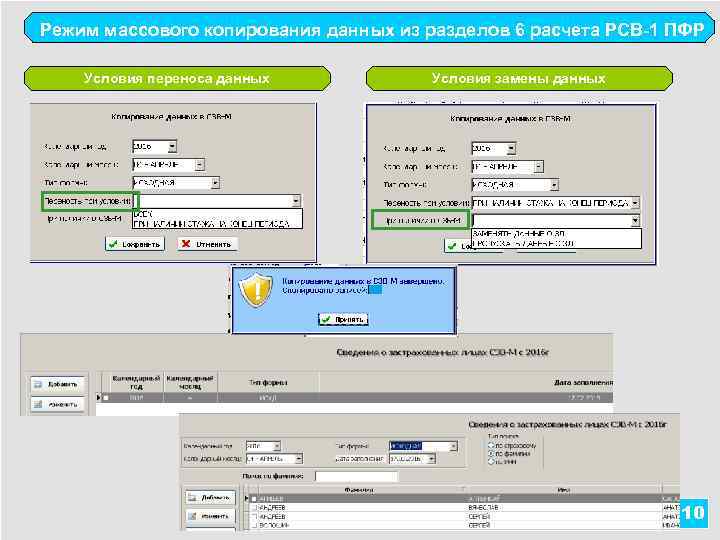
Task: Click 'Имя' column header in persons list
Action: click(x=564, y=490)
